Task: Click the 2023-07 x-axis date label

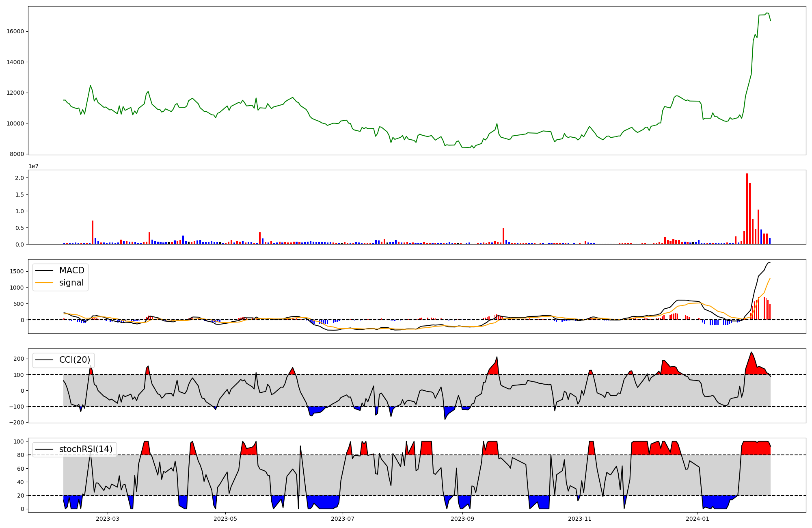Action: (343, 519)
